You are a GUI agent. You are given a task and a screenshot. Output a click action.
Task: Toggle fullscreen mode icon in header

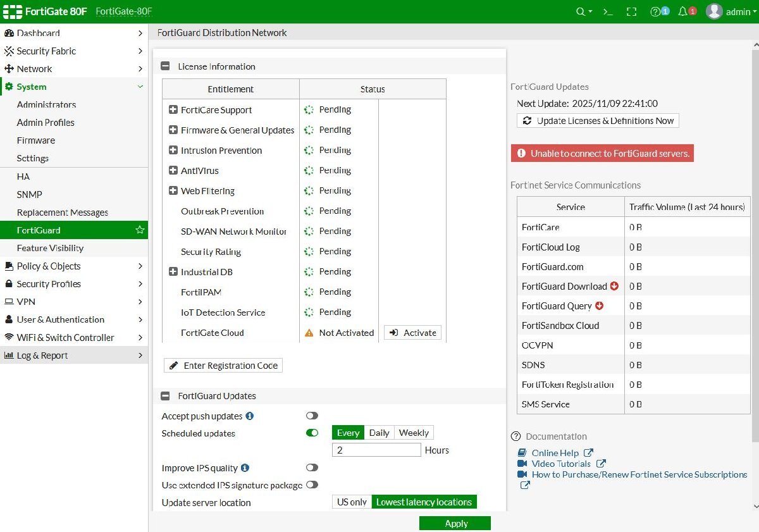(631, 11)
